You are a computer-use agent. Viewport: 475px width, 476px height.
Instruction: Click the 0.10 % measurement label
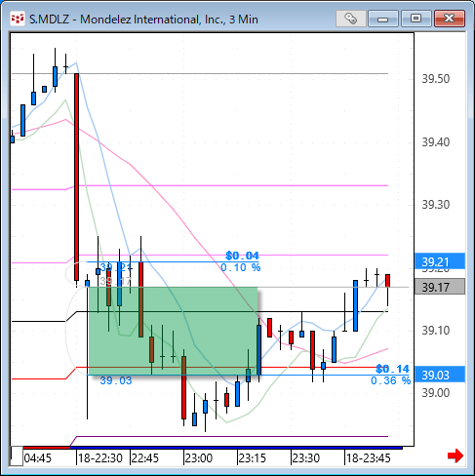coord(241,267)
